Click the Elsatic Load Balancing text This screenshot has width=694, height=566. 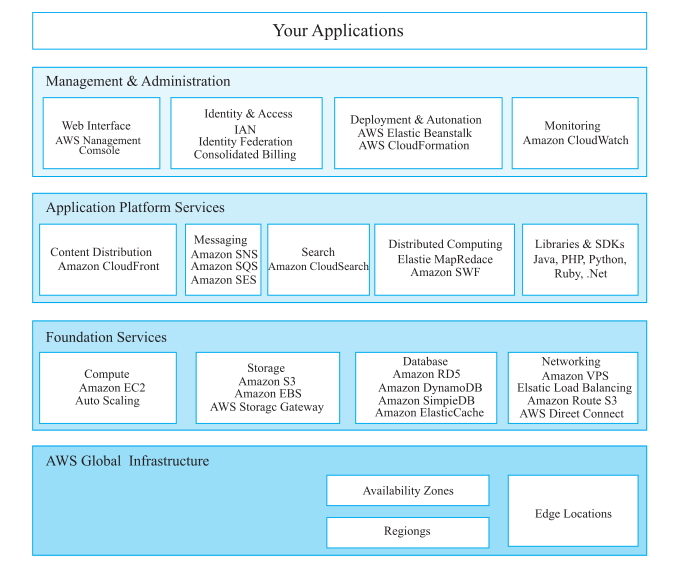(574, 388)
